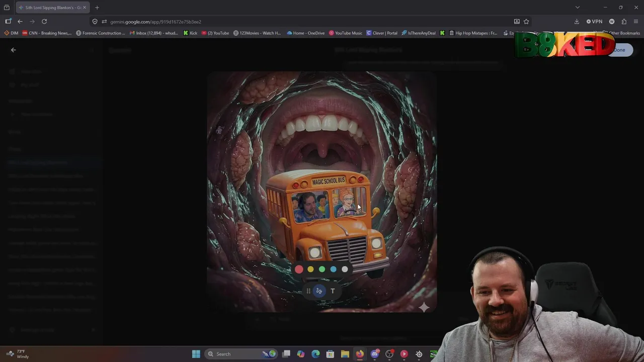This screenshot has width=644, height=362.
Task: Select the green color swatch
Action: point(322,269)
